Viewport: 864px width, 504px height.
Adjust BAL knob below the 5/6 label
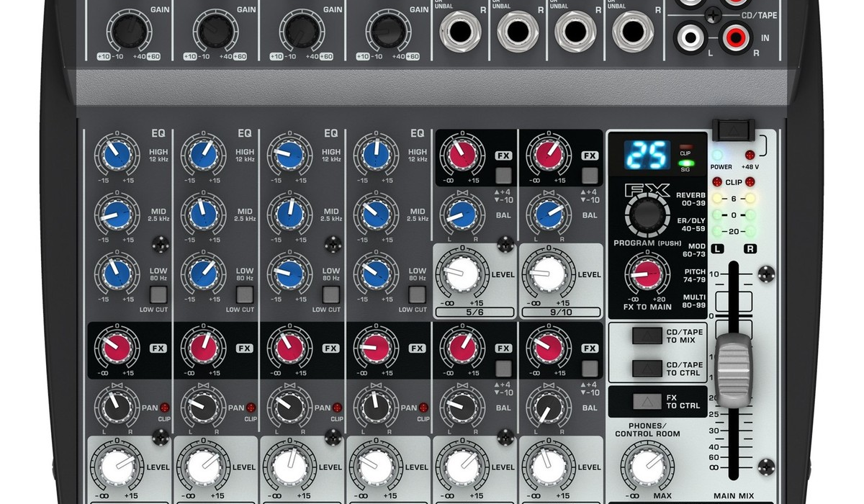click(x=462, y=407)
